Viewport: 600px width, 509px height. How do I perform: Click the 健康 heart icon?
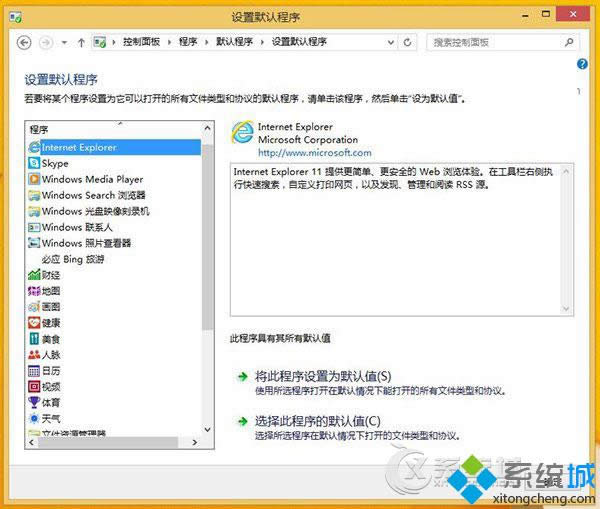pyautogui.click(x=34, y=323)
